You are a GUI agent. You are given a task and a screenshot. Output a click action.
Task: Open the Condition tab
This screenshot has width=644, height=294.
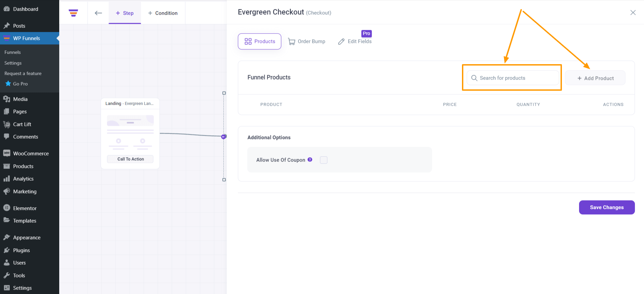[163, 13]
